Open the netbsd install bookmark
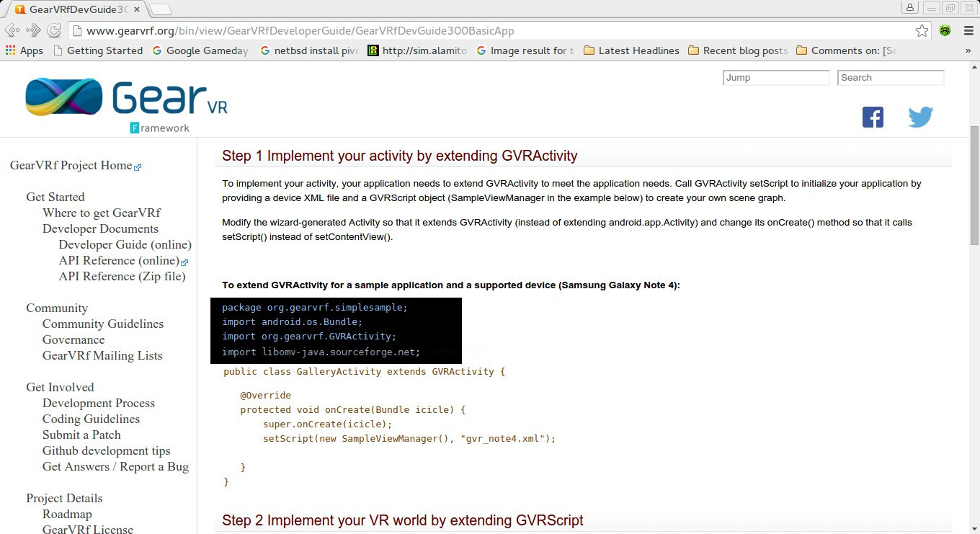980x534 pixels. click(x=309, y=50)
